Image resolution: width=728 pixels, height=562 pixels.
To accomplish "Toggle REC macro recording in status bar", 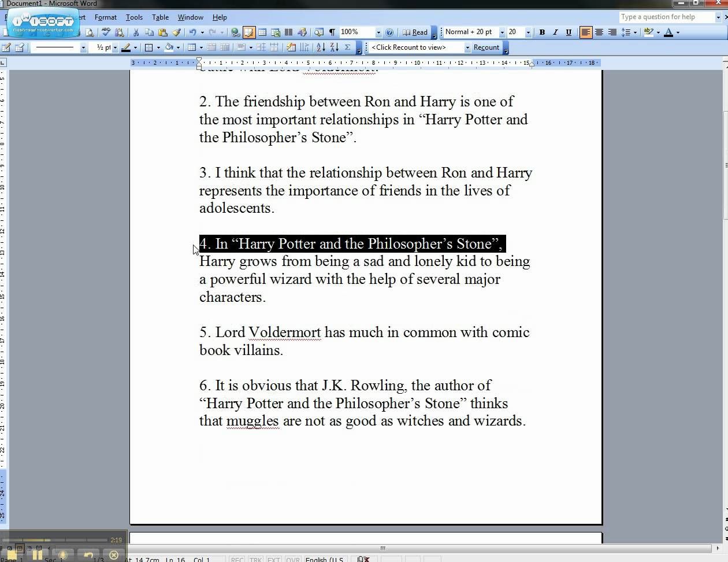I will [237, 559].
